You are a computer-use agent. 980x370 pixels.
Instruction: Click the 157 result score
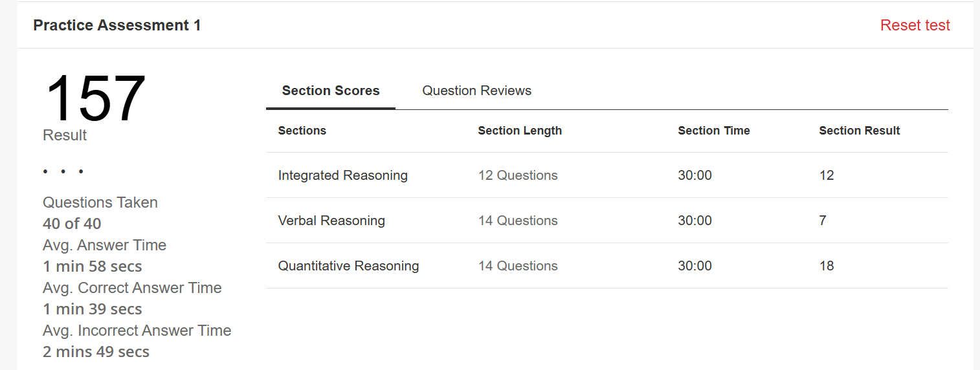[95, 99]
